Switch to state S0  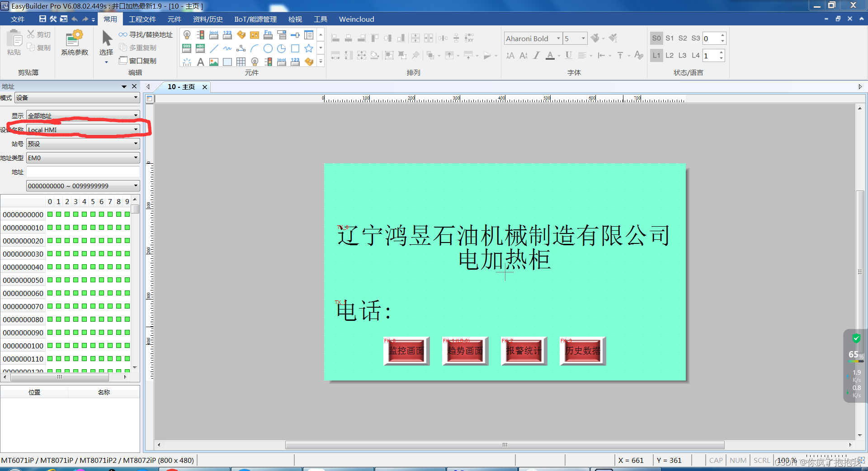[656, 38]
